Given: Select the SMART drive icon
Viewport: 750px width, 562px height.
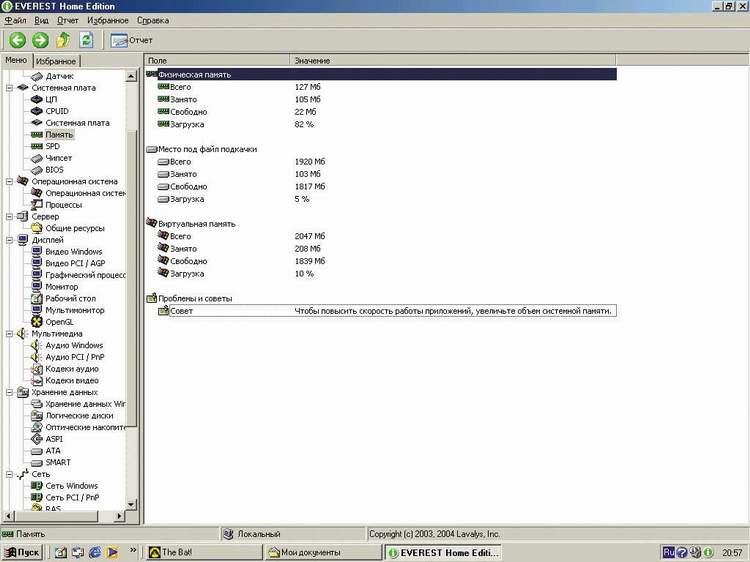Looking at the screenshot, I should [x=37, y=463].
